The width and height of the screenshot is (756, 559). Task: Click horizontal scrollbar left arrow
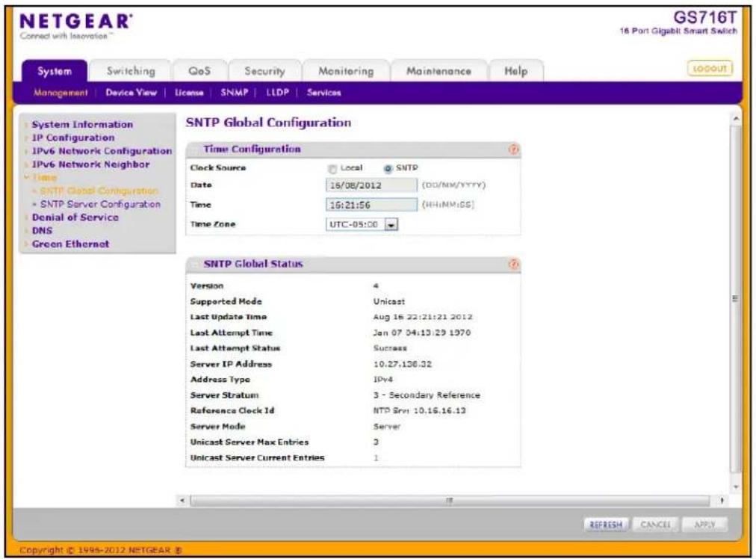click(182, 501)
